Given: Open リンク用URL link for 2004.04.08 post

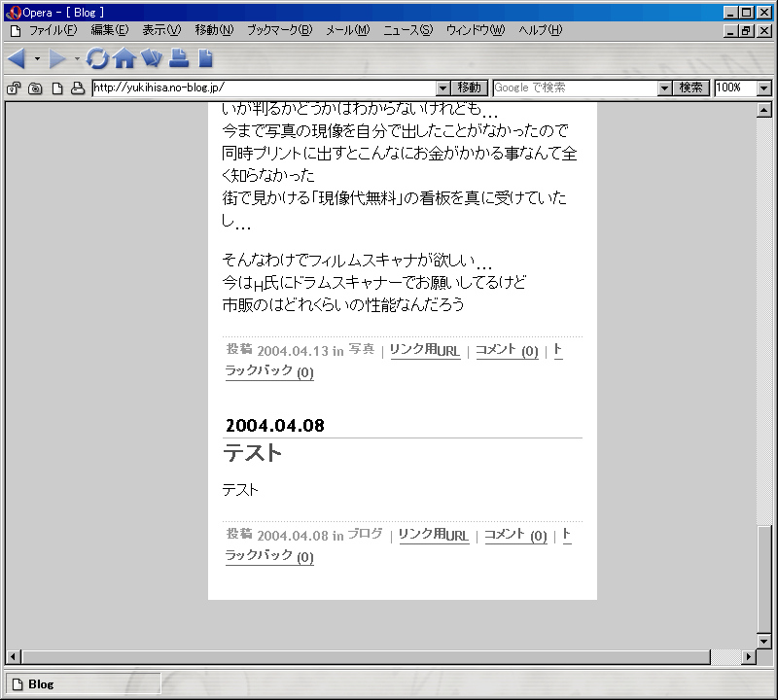Looking at the screenshot, I should point(434,535).
